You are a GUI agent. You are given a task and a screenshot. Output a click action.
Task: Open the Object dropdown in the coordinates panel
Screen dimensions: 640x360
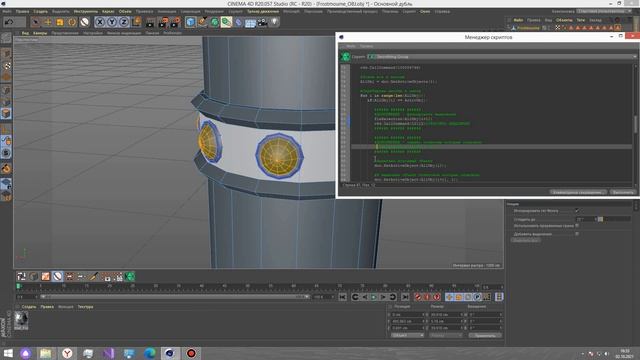[x=408, y=335]
